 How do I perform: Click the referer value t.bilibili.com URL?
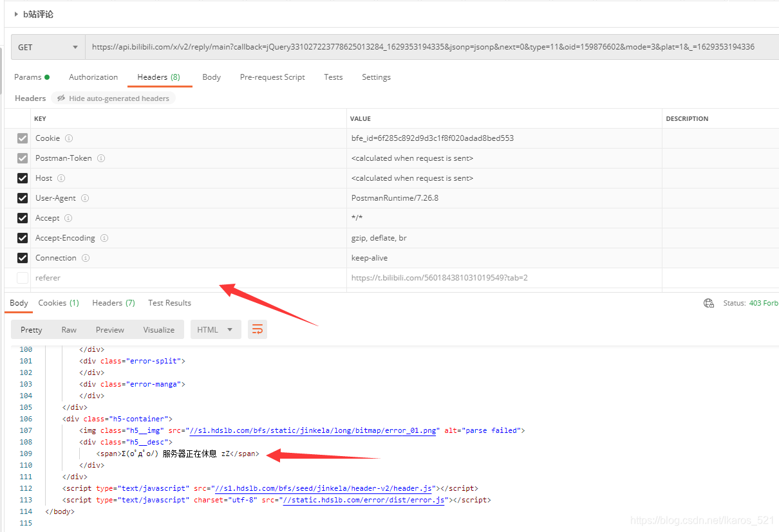(x=440, y=278)
